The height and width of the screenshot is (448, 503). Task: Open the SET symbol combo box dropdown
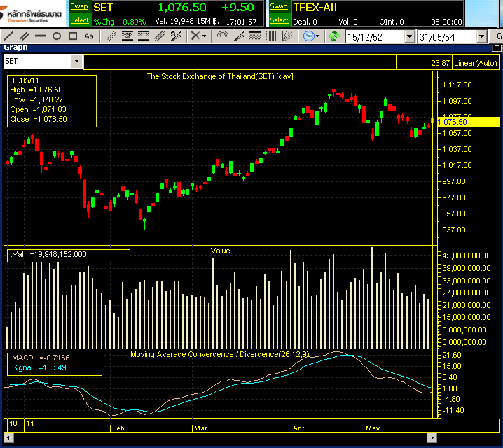click(76, 62)
